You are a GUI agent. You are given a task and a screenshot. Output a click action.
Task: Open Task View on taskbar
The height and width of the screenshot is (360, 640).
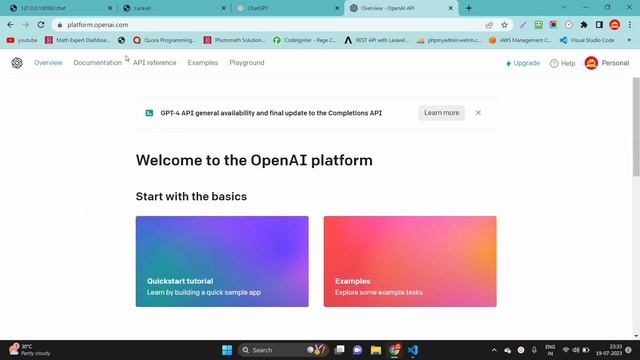(x=339, y=350)
